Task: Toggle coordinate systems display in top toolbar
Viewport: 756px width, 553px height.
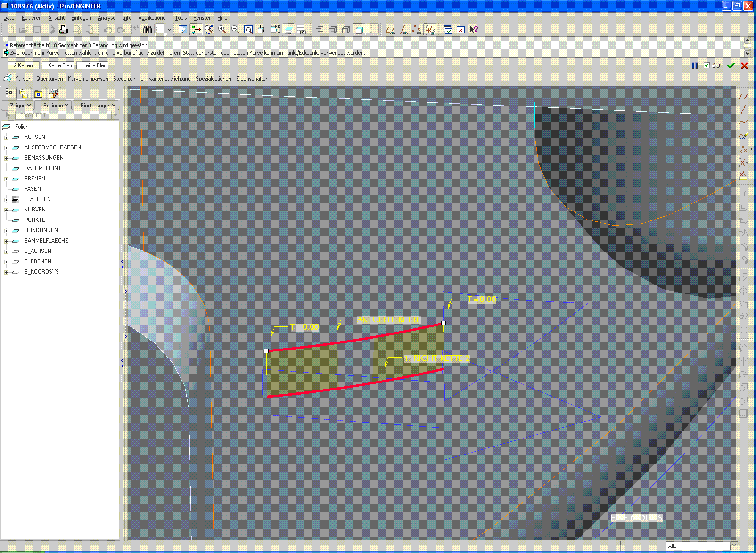Action: click(x=430, y=30)
